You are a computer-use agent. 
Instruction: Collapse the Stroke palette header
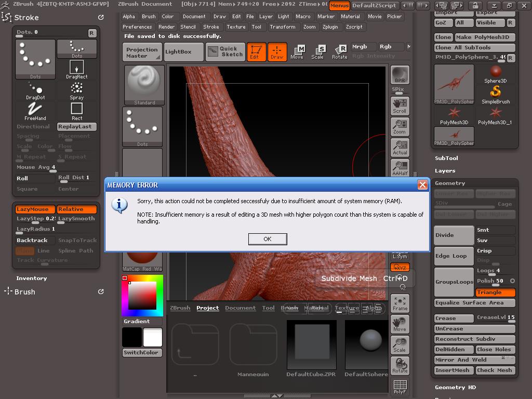pos(26,17)
